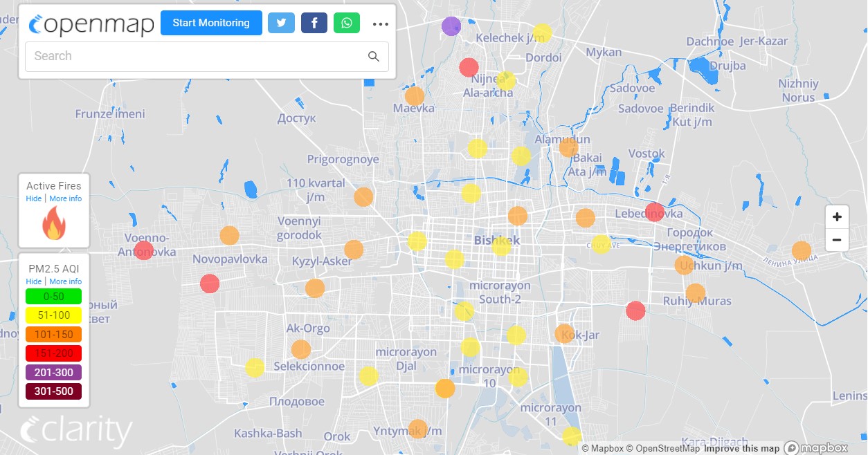Viewport: 868px width, 455px height.
Task: Share the map on Twitter
Action: pyautogui.click(x=281, y=23)
